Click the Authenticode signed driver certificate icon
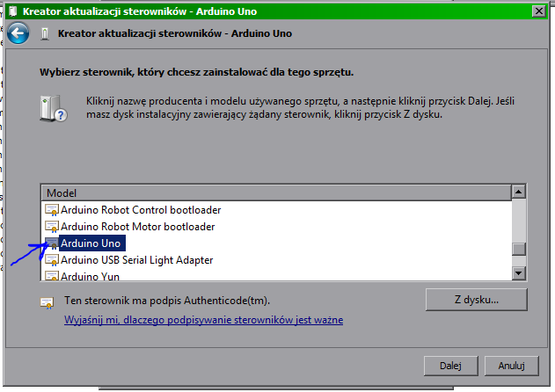The height and width of the screenshot is (392, 555). point(47,303)
